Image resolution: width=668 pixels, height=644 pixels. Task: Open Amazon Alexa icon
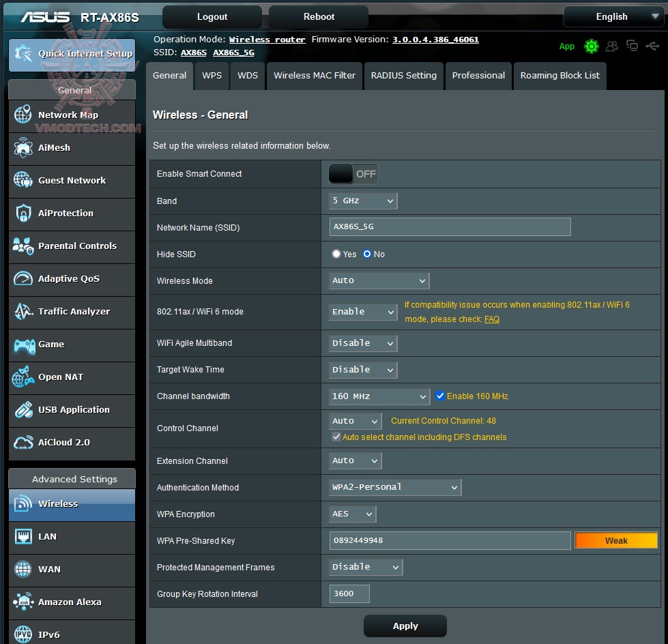pyautogui.click(x=23, y=602)
